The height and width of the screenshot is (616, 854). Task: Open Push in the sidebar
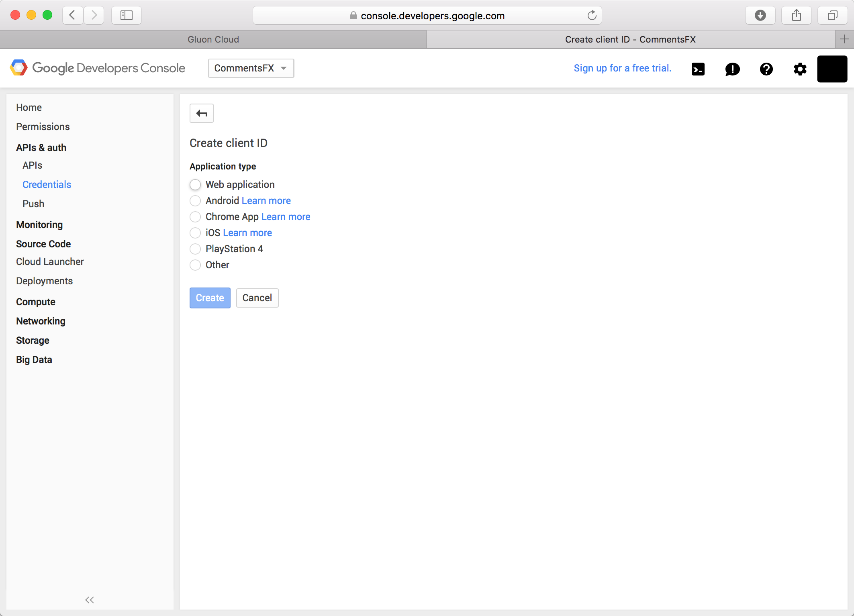[x=33, y=204]
